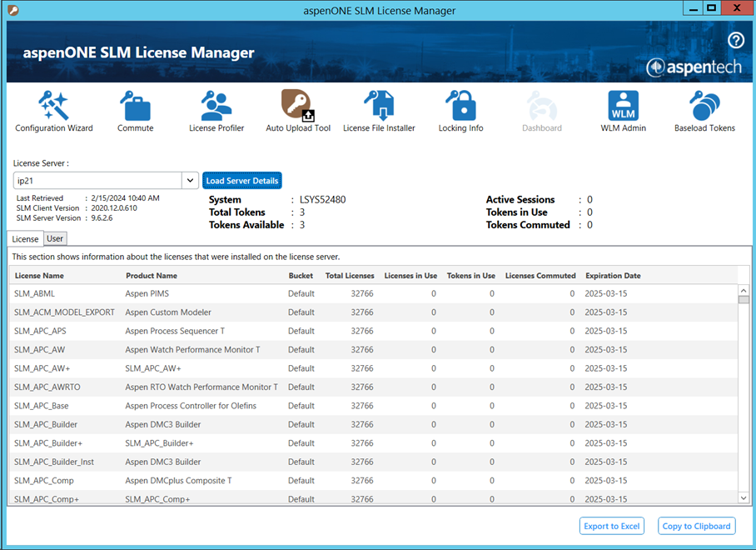Open WLM Admin tool
The image size is (756, 550).
click(623, 111)
